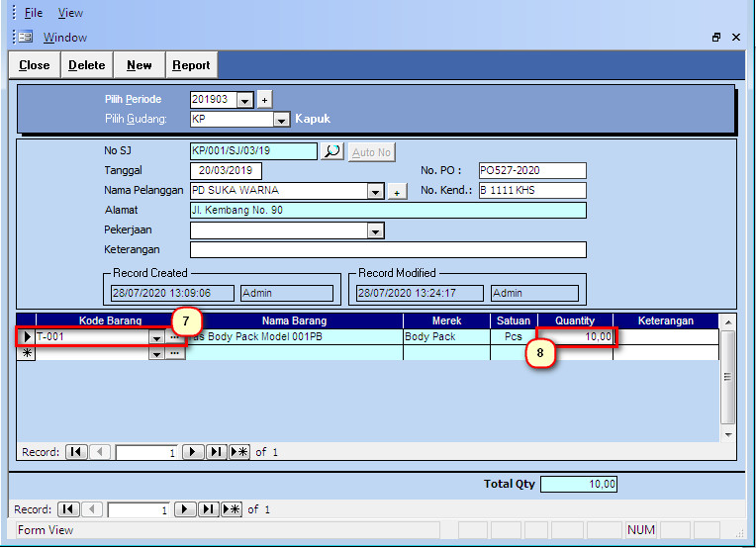
Task: Create new record using bottom navigator asterisk button
Action: [x=232, y=509]
